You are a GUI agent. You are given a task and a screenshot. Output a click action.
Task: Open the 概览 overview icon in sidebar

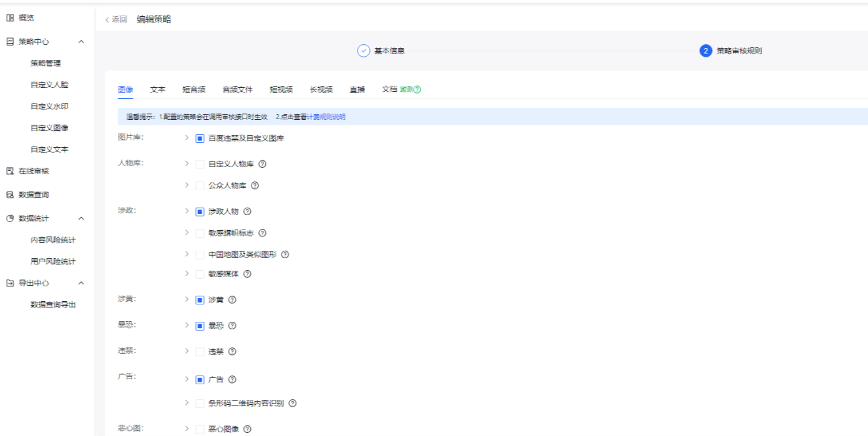pos(10,18)
